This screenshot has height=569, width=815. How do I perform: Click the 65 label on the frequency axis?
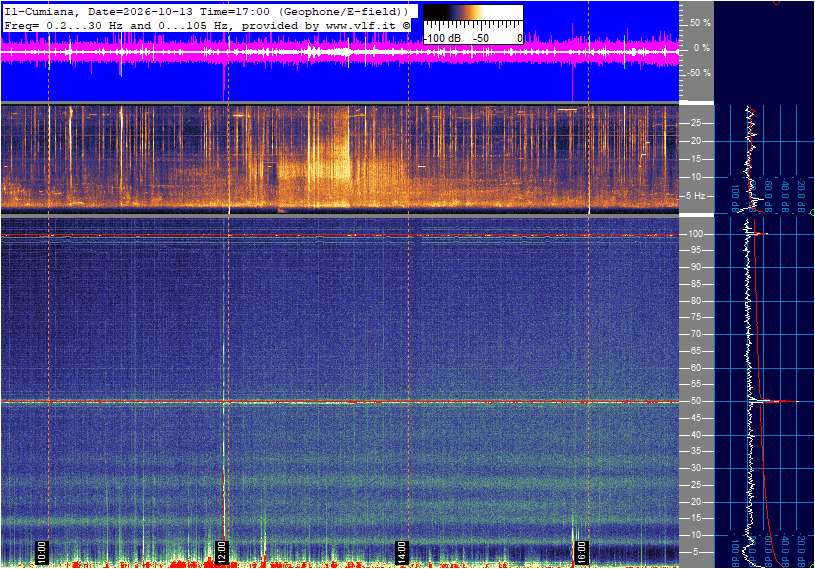(695, 351)
